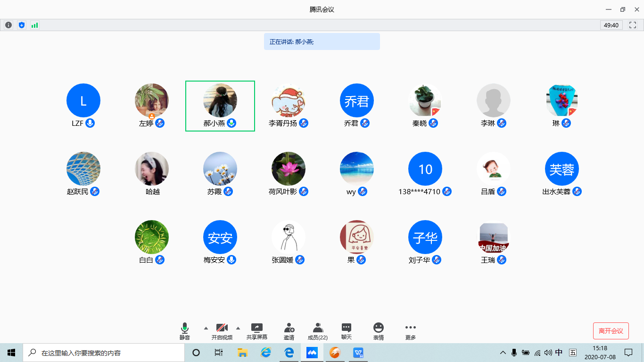Open the meeting info icon
This screenshot has width=644, height=362.
tap(8, 25)
